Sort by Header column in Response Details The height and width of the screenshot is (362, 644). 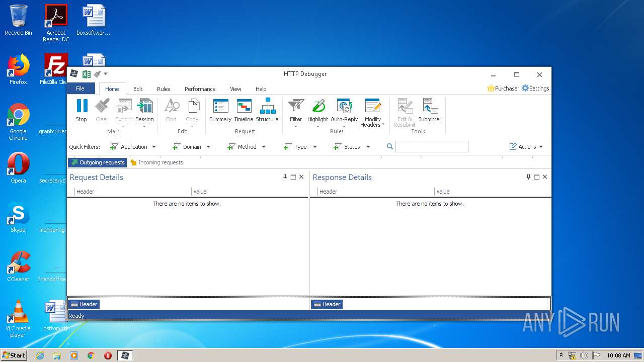(376, 192)
